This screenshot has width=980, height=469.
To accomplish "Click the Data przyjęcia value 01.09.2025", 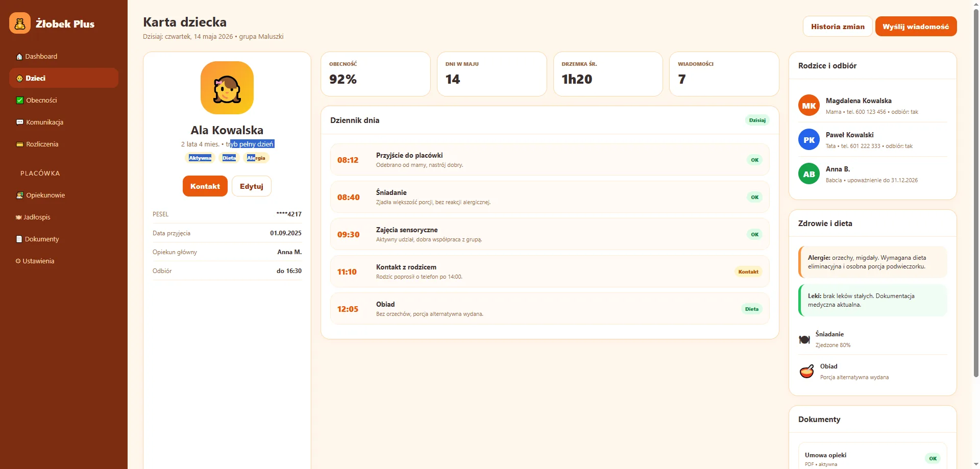I will coord(286,233).
